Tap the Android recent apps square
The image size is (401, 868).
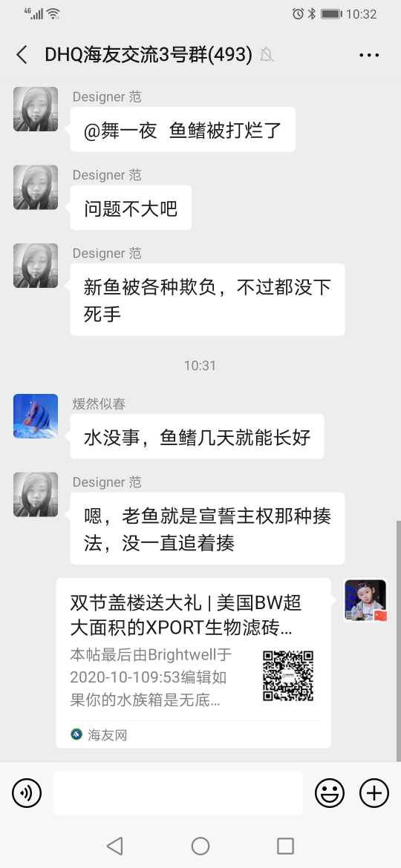pos(285,845)
